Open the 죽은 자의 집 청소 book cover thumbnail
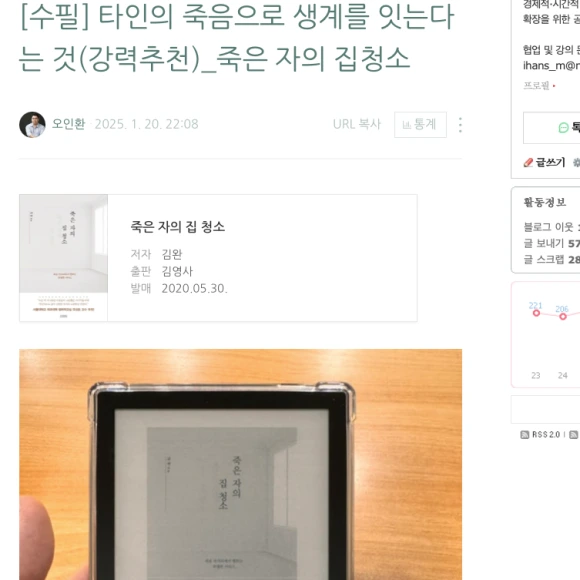 (64, 257)
